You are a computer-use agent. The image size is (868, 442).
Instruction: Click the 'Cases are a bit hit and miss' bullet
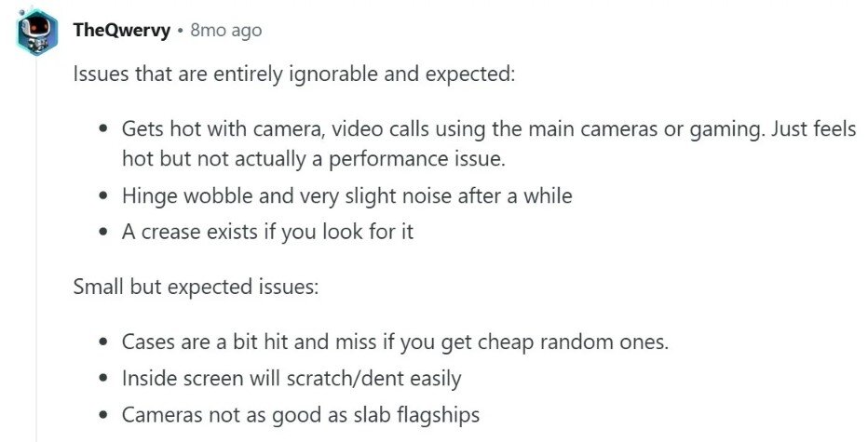click(395, 342)
